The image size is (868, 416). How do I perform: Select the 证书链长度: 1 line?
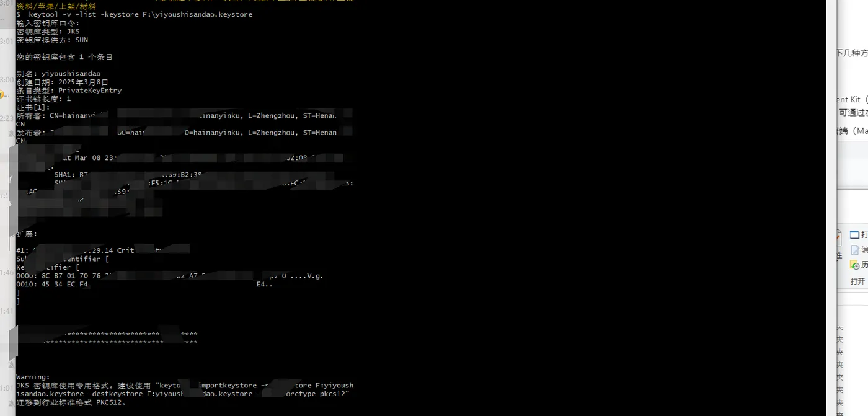(x=44, y=99)
